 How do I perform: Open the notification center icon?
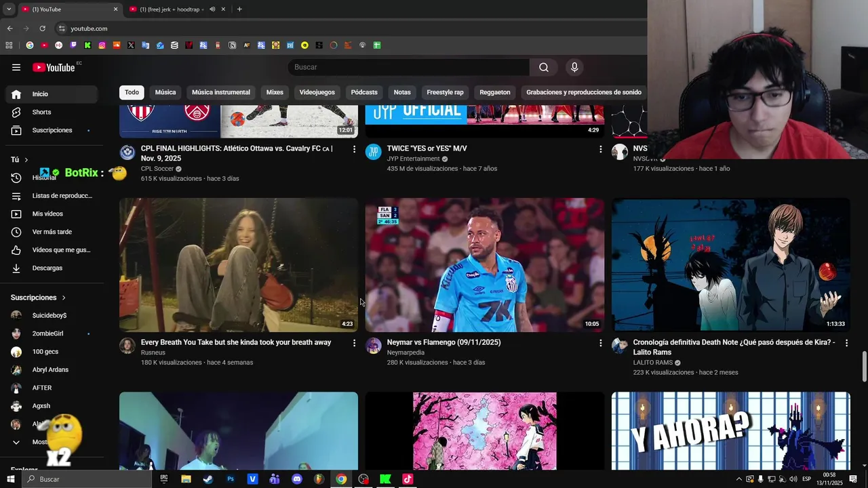(x=853, y=479)
